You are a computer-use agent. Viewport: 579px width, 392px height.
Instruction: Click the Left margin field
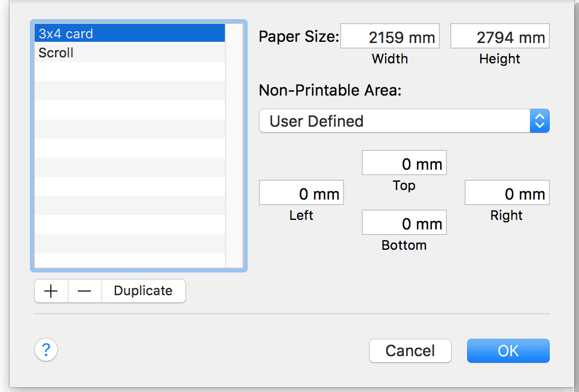[301, 193]
